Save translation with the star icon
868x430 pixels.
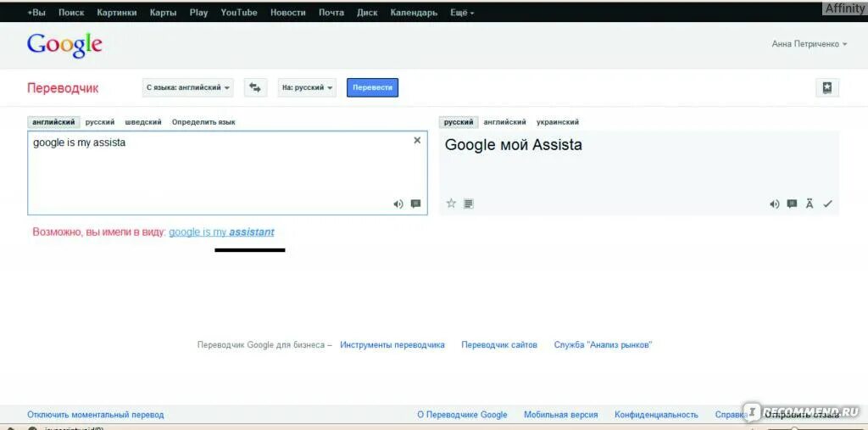[451, 204]
